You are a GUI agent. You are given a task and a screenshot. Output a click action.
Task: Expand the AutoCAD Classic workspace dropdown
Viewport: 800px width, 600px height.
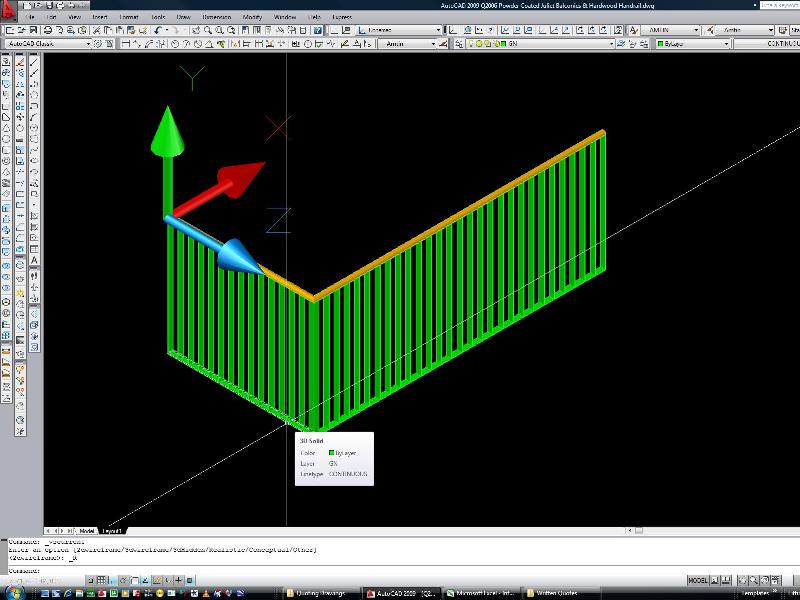tap(87, 44)
